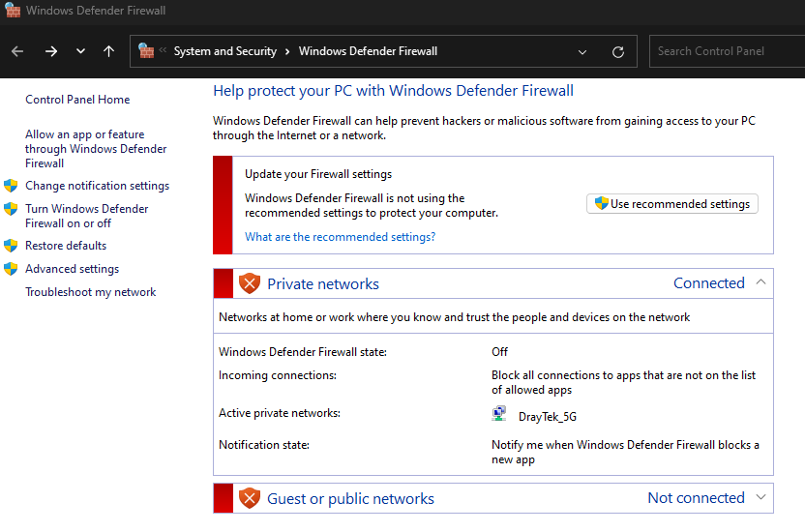Open Turn Windows Defender Firewall on or off

point(86,216)
